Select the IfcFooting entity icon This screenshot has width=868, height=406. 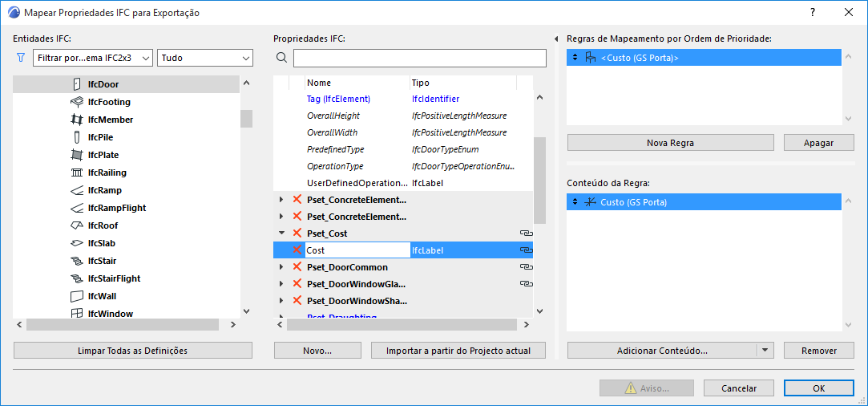pyautogui.click(x=76, y=102)
